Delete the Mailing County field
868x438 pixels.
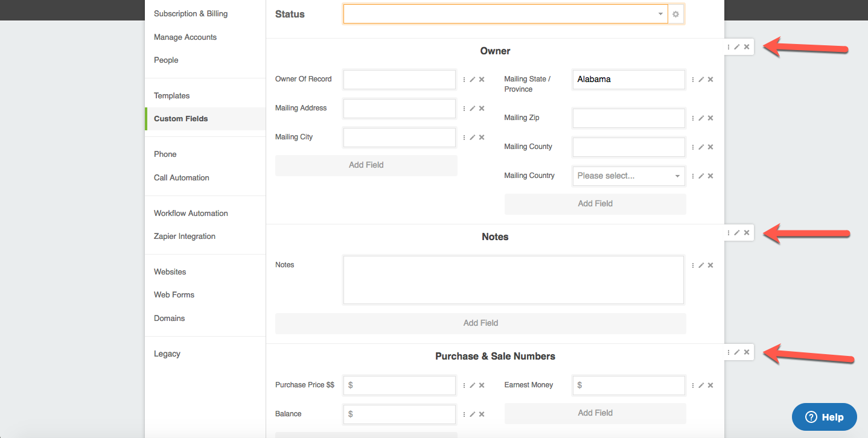[x=710, y=147]
